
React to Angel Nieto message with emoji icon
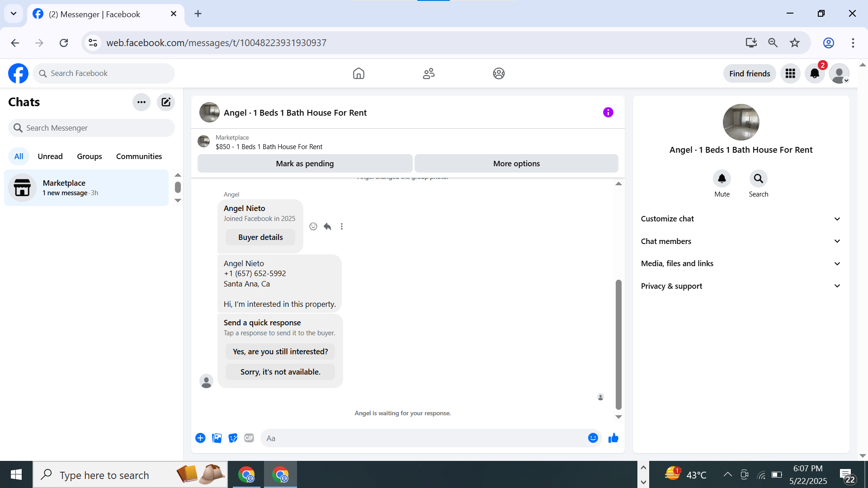pyautogui.click(x=313, y=226)
